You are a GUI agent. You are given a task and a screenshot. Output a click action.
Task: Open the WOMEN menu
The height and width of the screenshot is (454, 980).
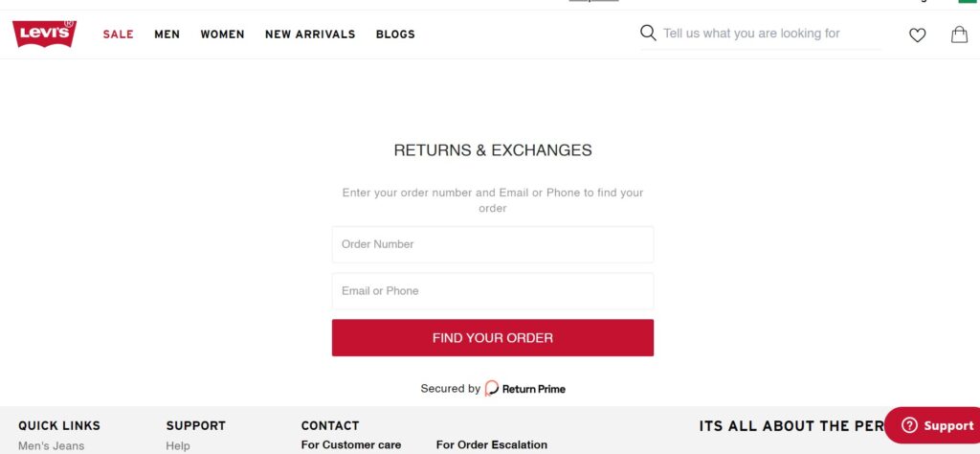tap(222, 34)
